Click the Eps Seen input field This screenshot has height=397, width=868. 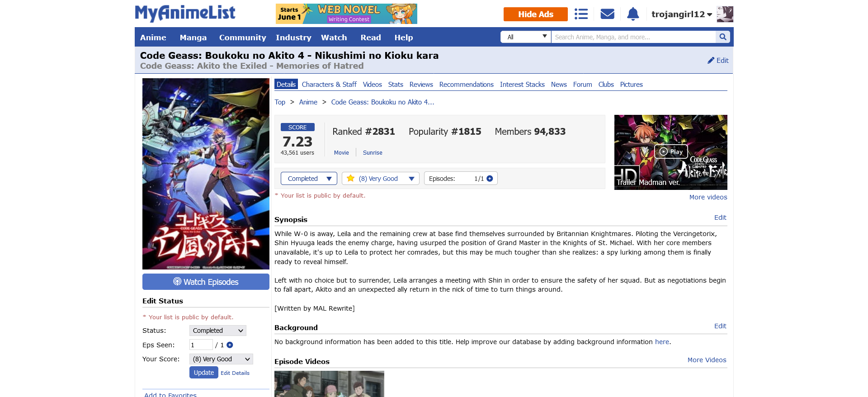point(201,345)
